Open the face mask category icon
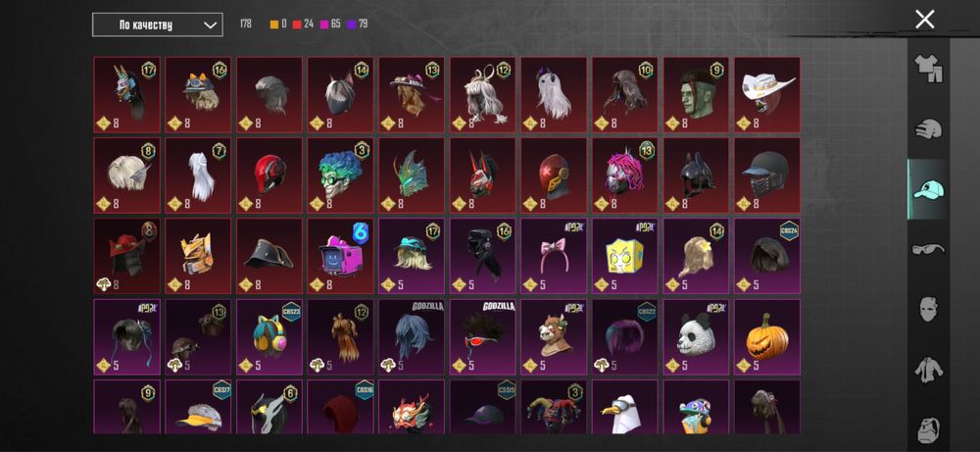This screenshot has width=980, height=452. coord(928,310)
